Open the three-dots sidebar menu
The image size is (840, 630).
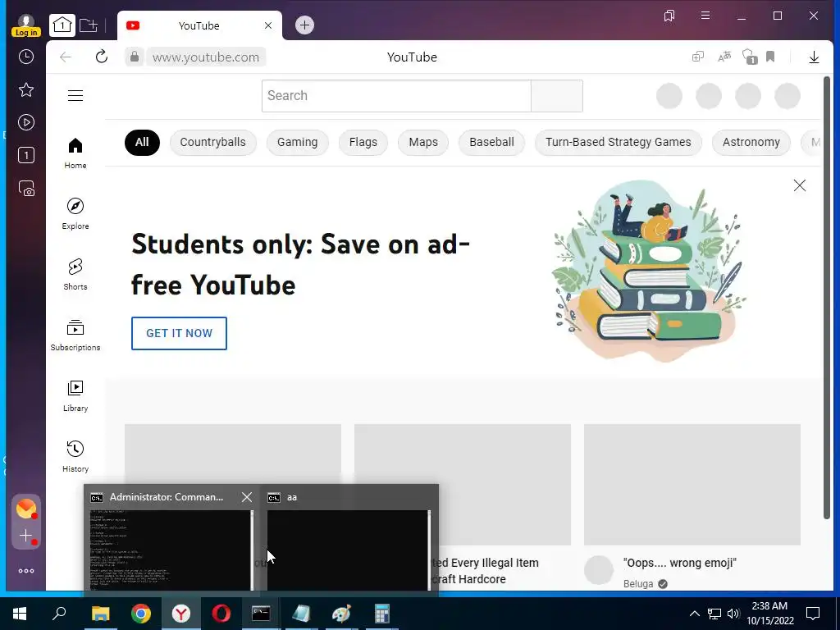coord(25,571)
